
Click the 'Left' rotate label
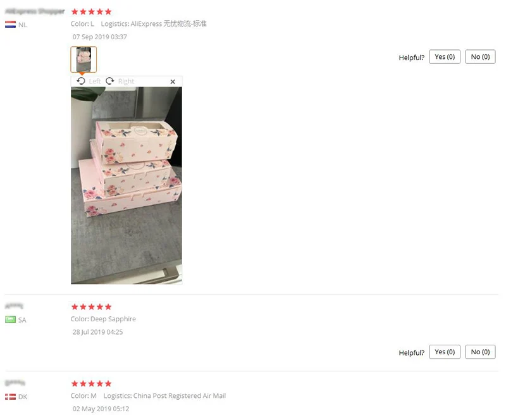pos(95,82)
